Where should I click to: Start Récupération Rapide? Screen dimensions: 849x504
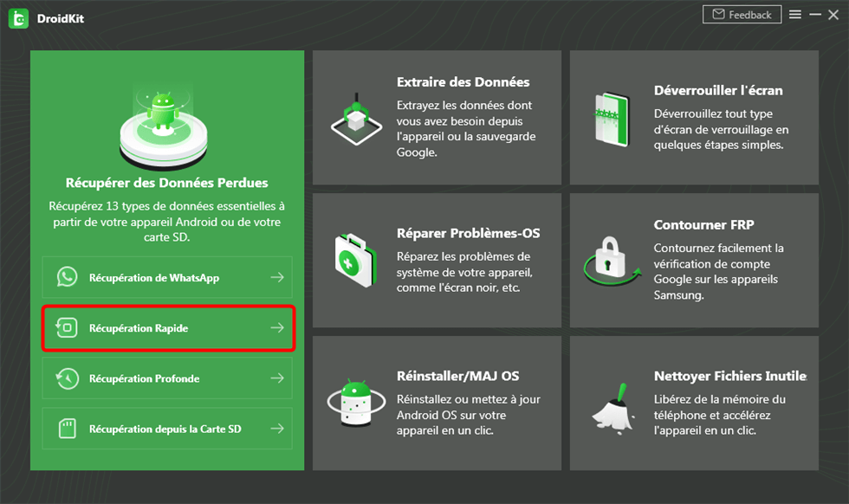point(167,328)
